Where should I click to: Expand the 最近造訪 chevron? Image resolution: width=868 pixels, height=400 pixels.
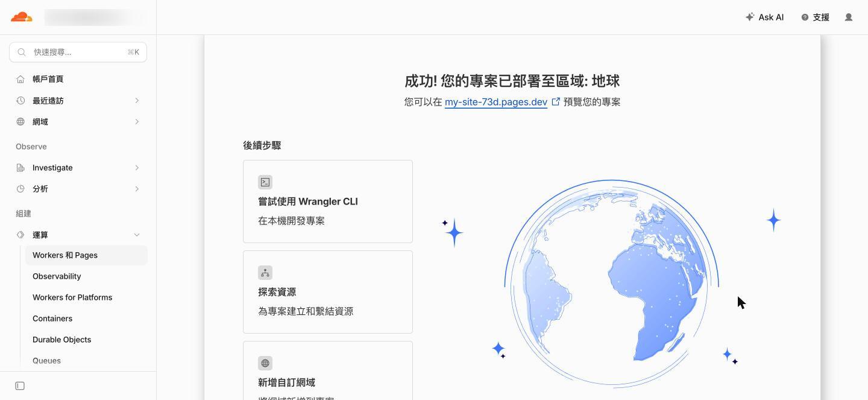(137, 100)
